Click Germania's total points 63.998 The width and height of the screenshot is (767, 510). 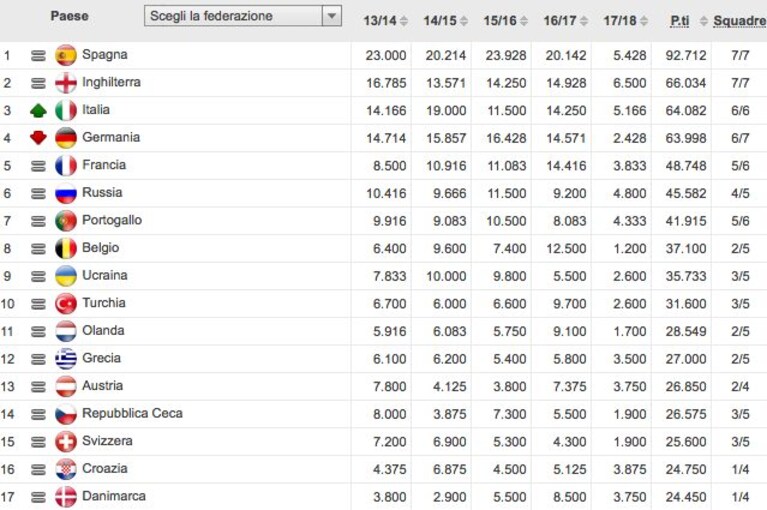pos(686,138)
